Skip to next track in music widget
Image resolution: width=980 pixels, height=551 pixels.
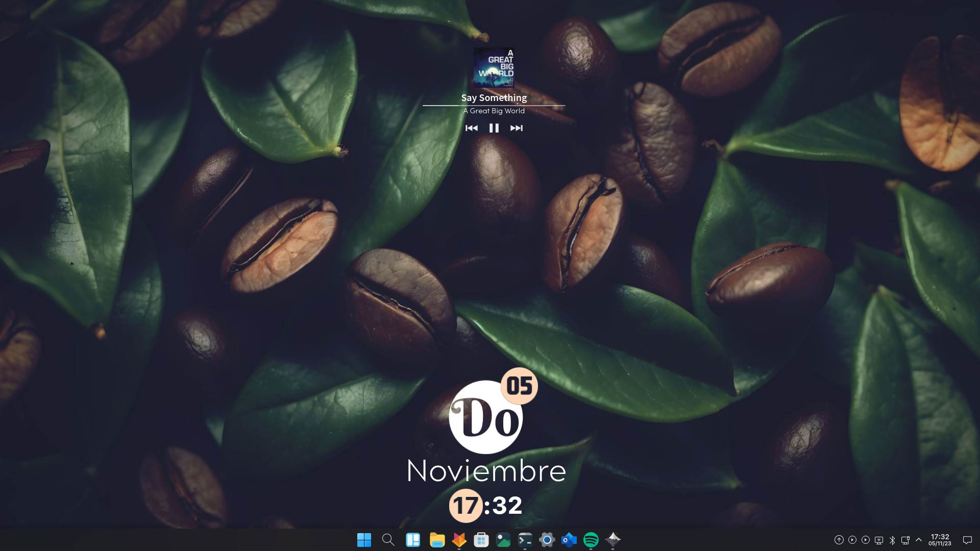[516, 128]
